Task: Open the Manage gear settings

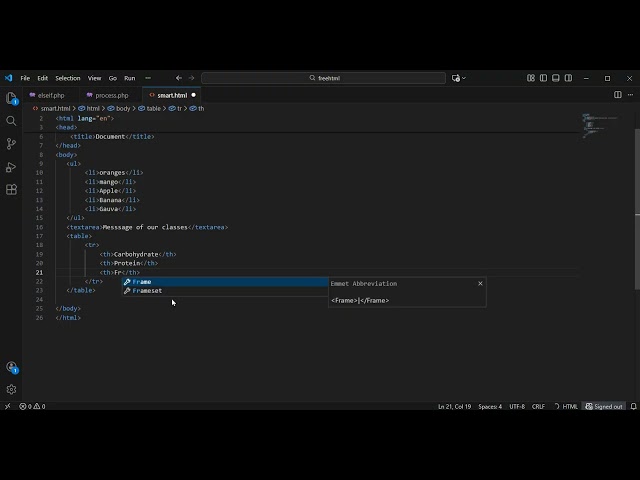Action: 11,389
